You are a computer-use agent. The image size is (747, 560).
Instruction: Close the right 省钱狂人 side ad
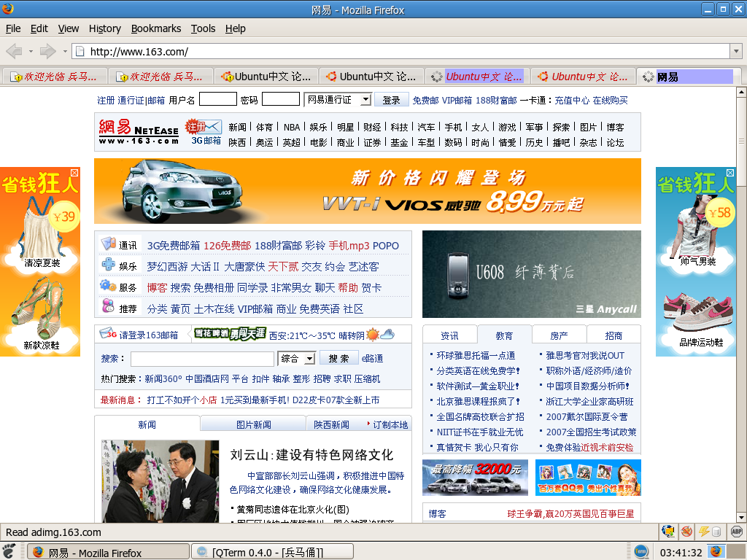click(x=730, y=172)
